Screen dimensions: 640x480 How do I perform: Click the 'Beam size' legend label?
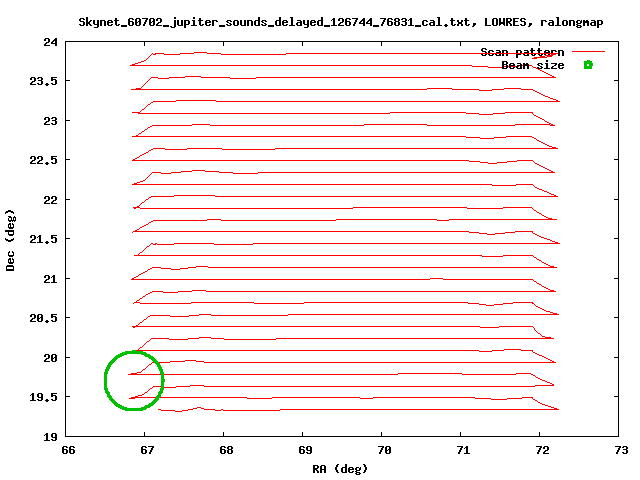coord(533,65)
